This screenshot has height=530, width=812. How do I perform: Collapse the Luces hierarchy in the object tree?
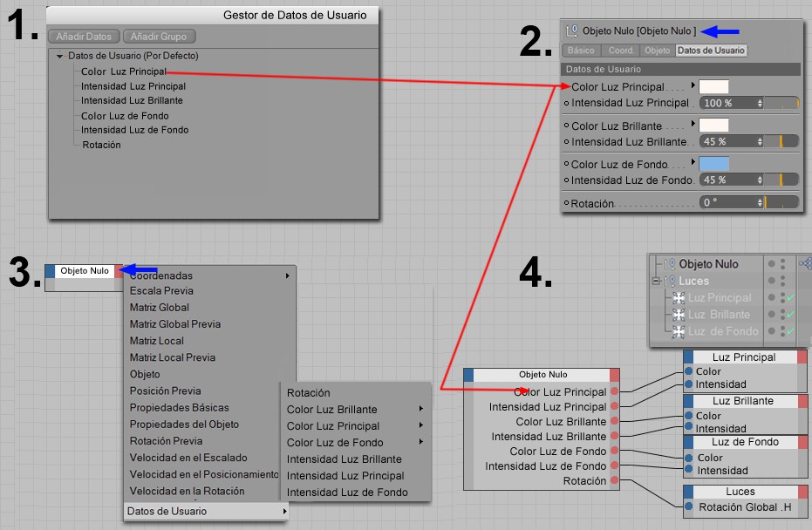tap(656, 281)
